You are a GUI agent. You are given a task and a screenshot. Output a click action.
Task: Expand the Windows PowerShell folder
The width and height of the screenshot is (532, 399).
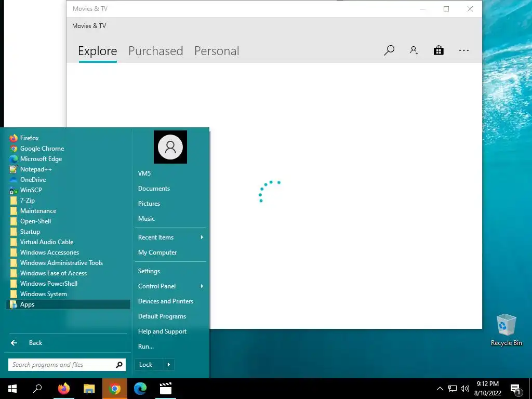click(68, 284)
